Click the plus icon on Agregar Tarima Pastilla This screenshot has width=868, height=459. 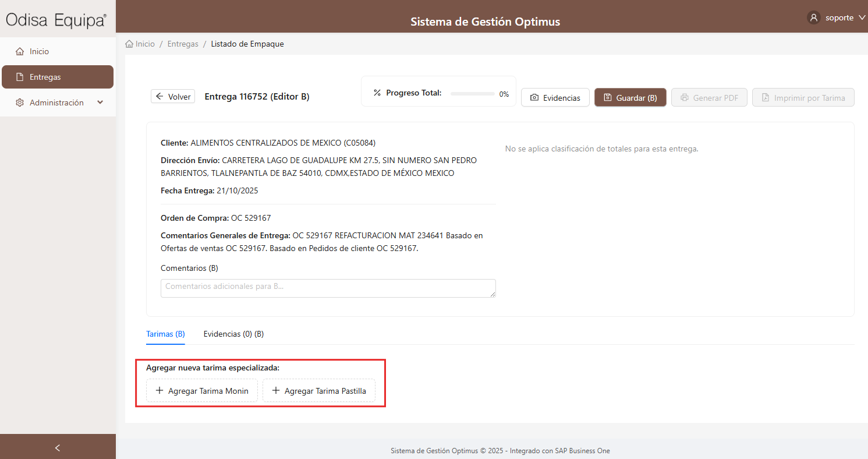[x=276, y=390]
